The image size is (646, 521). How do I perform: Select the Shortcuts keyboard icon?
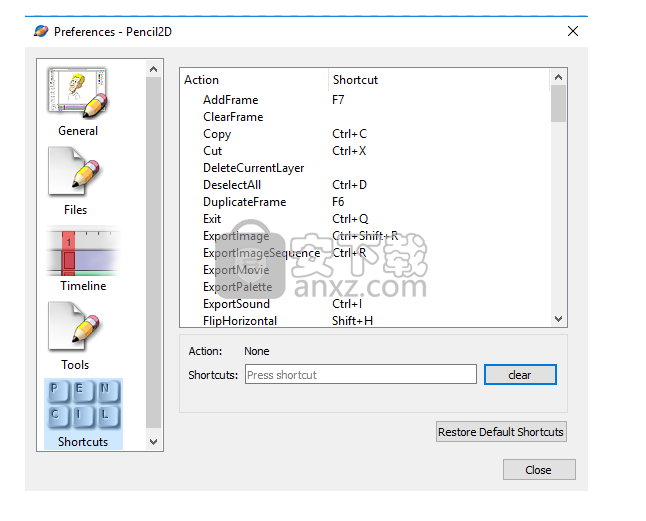83,414
